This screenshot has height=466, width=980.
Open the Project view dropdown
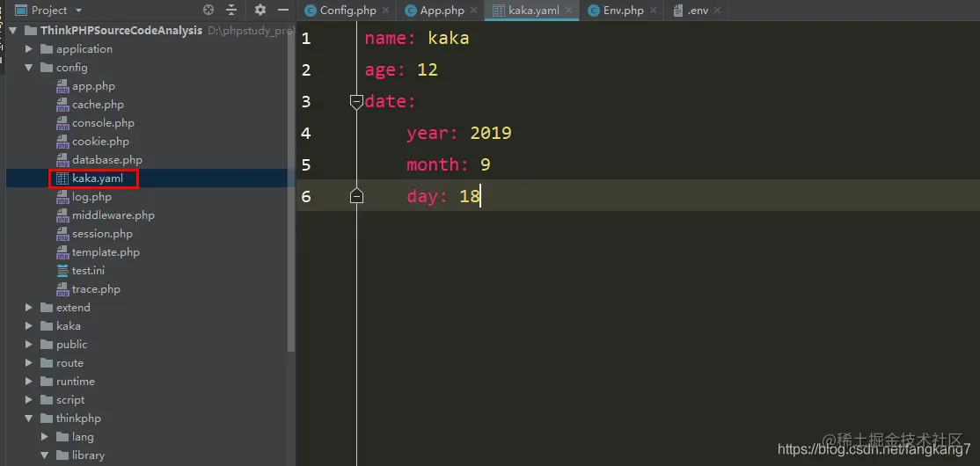(78, 11)
